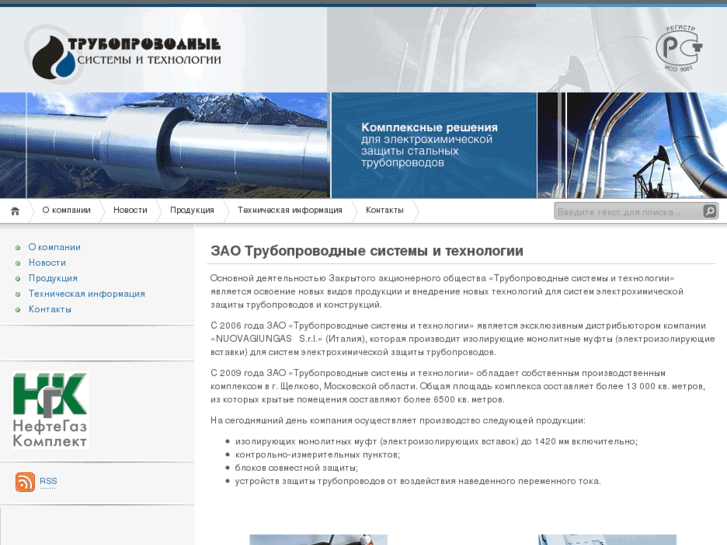Click the oil pump banner image
Image resolution: width=727 pixels, height=545 pixels.
632,145
